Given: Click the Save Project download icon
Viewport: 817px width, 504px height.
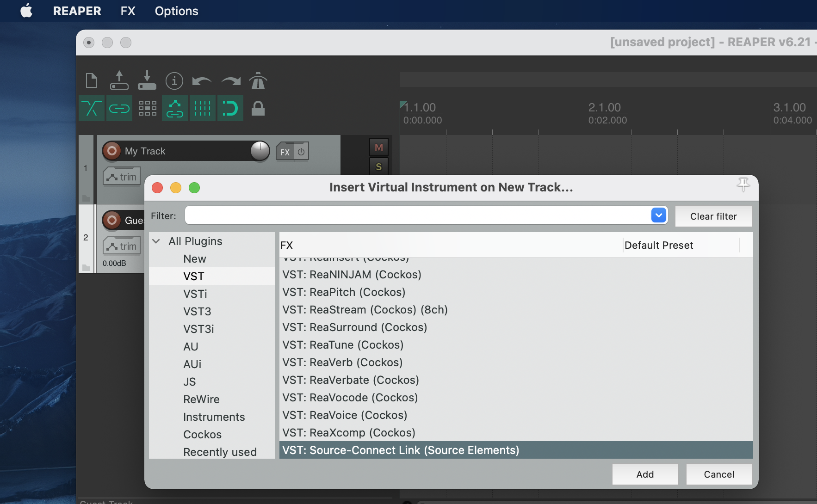Looking at the screenshot, I should (147, 80).
